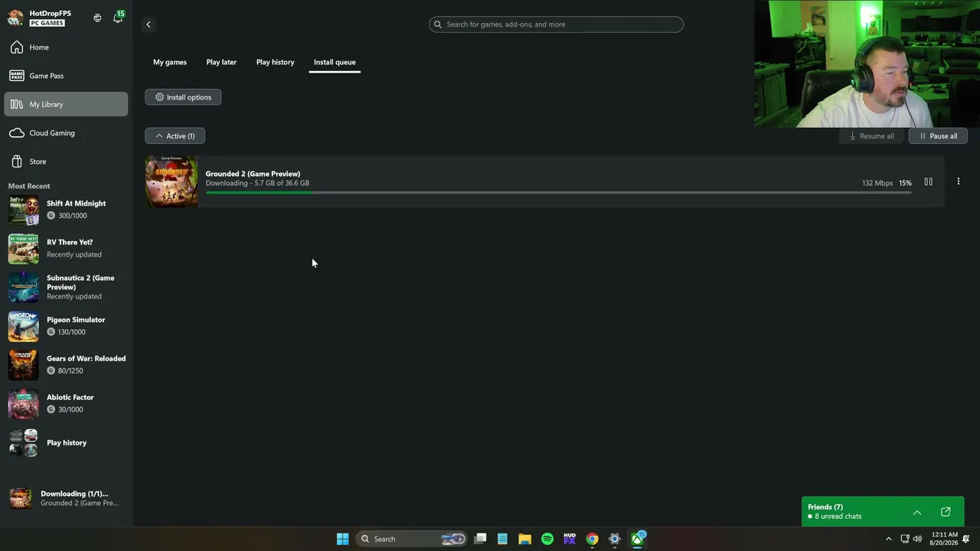Switch to the My games tab

click(x=170, y=62)
